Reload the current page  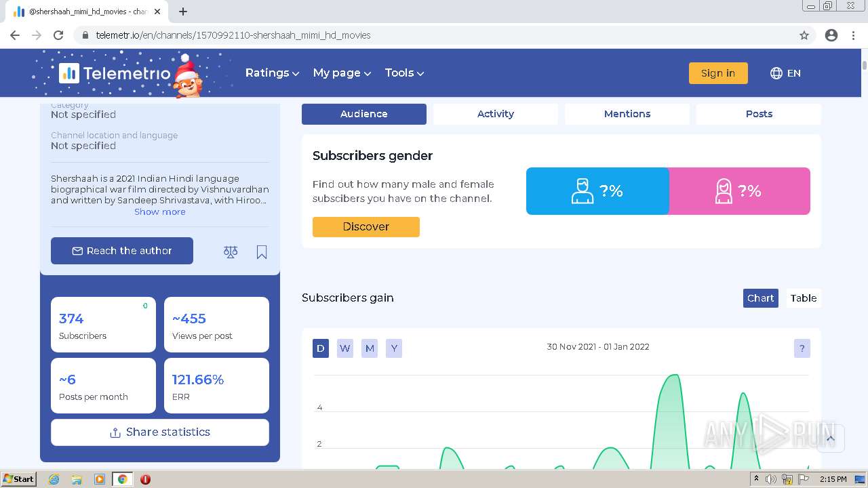click(x=58, y=35)
